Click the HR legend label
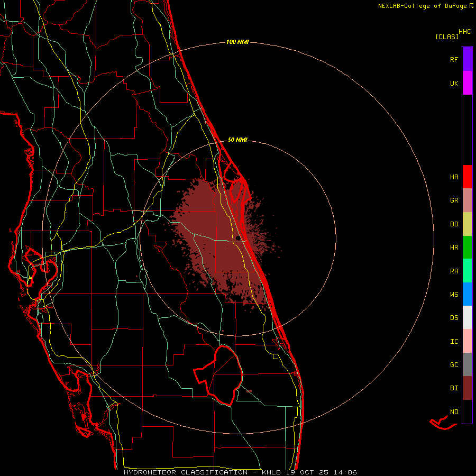 [454, 248]
